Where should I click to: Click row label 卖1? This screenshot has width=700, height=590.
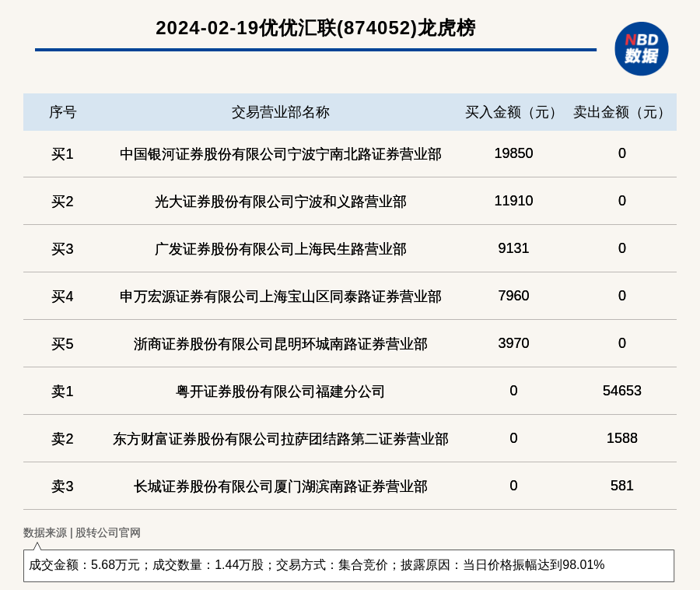click(x=62, y=392)
